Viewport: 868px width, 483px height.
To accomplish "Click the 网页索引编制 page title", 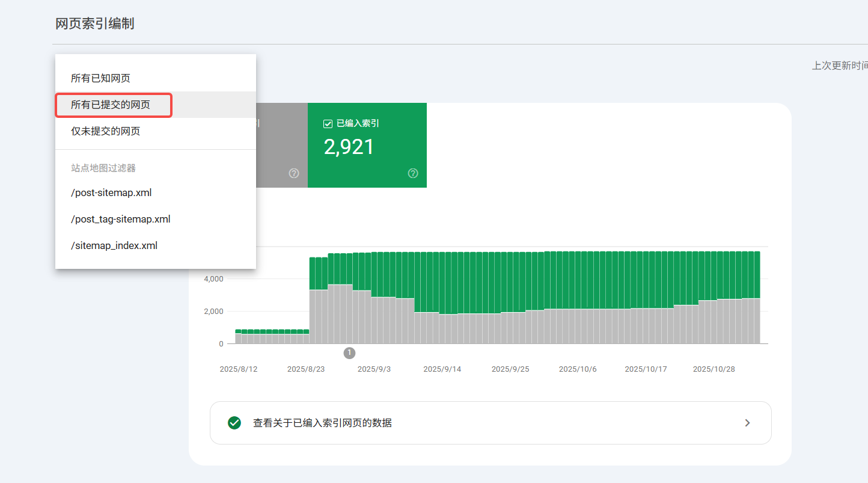I will pyautogui.click(x=94, y=23).
